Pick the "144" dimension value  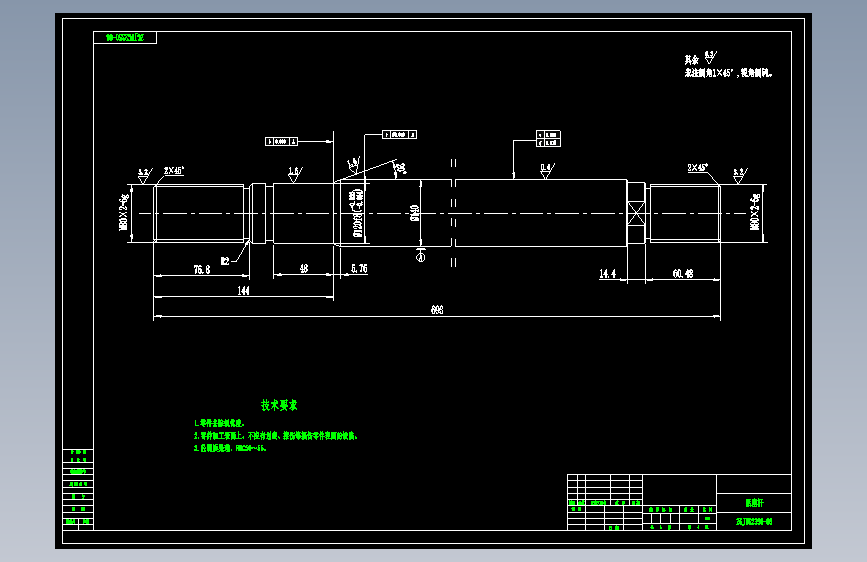243,290
